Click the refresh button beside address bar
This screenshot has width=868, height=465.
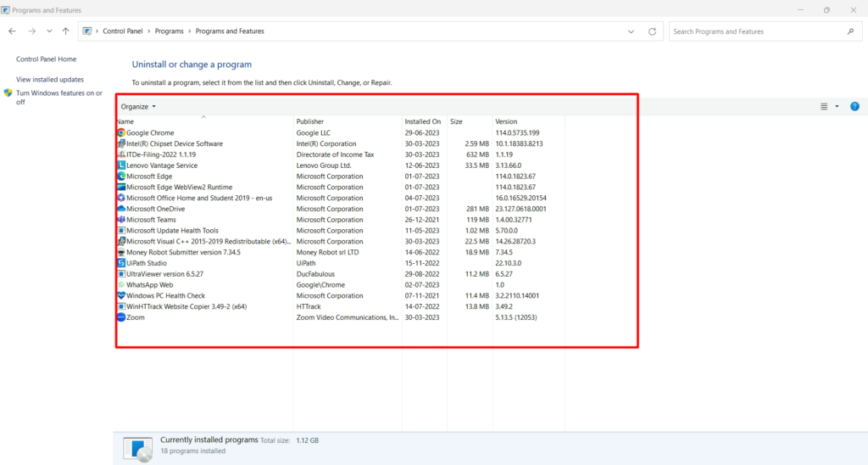(x=652, y=31)
